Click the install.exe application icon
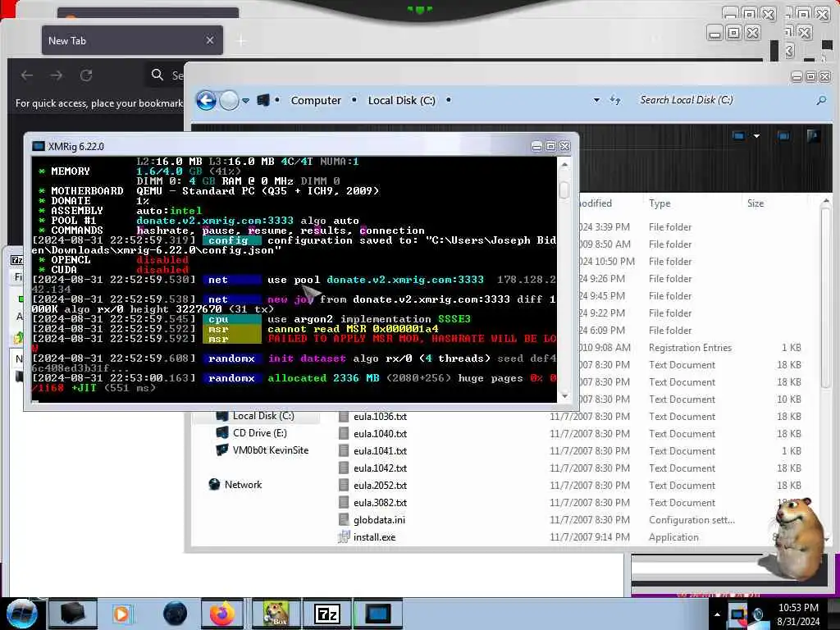This screenshot has width=840, height=630. (x=344, y=536)
